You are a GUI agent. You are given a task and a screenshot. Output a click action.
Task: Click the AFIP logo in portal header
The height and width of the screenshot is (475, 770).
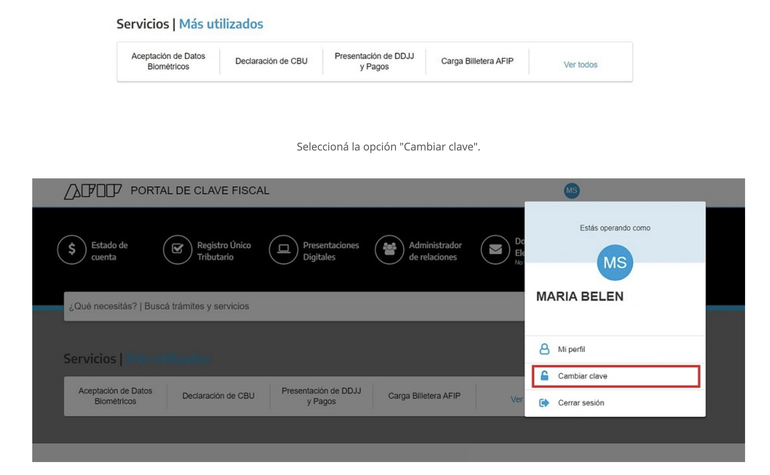click(93, 191)
